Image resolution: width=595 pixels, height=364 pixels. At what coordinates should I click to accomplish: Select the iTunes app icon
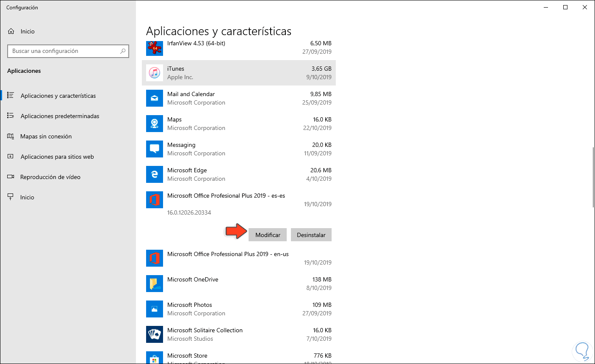(155, 73)
